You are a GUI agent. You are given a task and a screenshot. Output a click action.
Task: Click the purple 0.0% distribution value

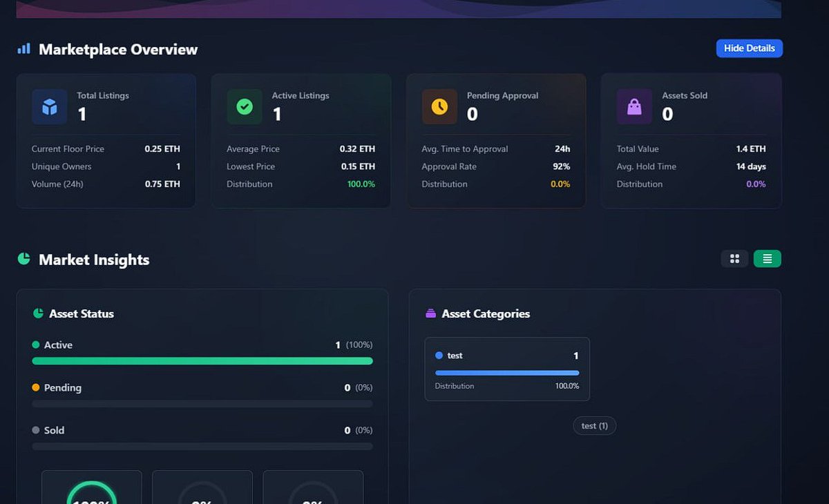click(756, 184)
